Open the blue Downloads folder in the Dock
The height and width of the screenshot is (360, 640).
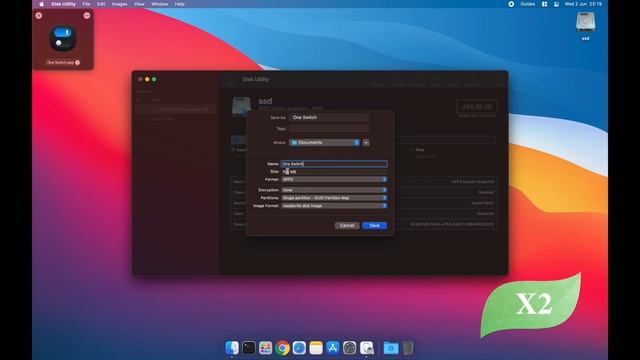coord(391,348)
